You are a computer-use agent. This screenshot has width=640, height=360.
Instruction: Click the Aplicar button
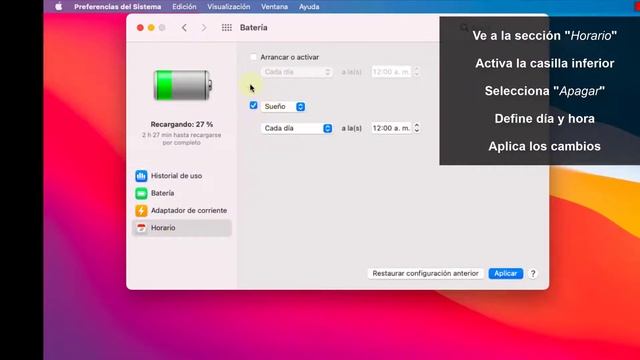pyautogui.click(x=506, y=273)
